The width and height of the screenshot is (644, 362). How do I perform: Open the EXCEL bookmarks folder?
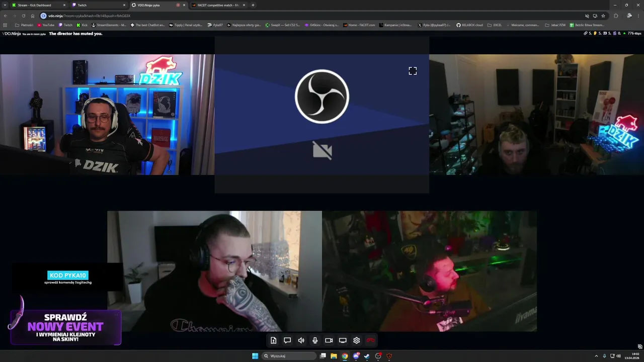click(495, 25)
